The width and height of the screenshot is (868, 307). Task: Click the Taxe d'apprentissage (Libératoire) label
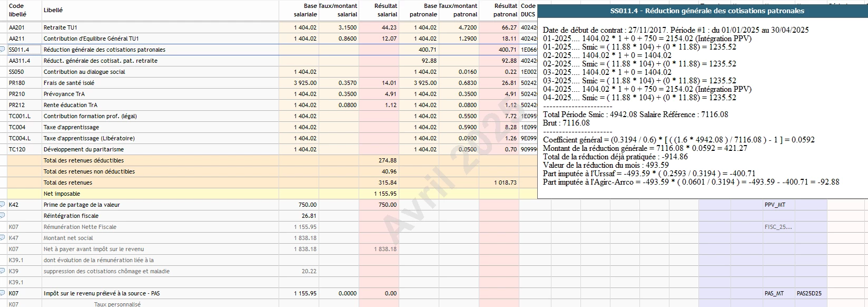click(x=89, y=138)
